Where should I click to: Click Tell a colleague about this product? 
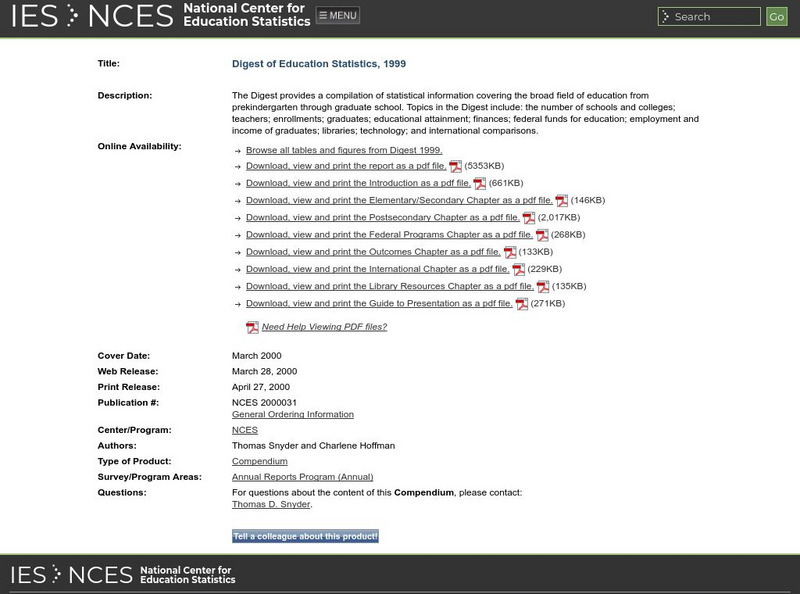(305, 536)
